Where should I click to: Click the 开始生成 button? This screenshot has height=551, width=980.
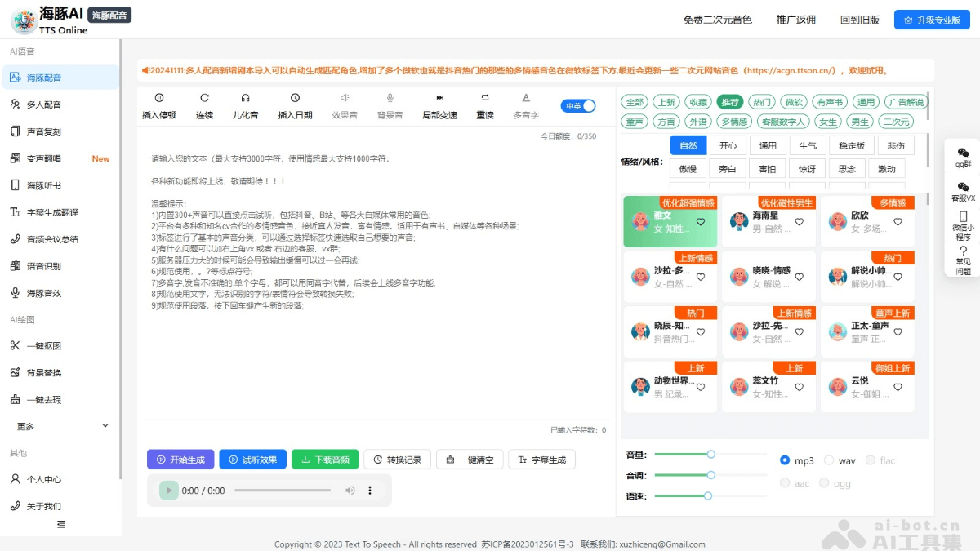[x=180, y=459]
